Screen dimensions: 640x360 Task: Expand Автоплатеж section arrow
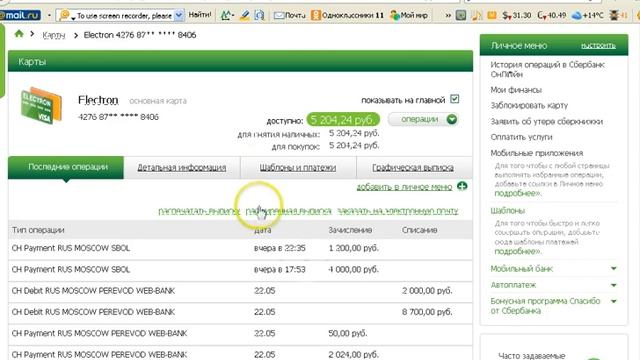click(x=613, y=285)
